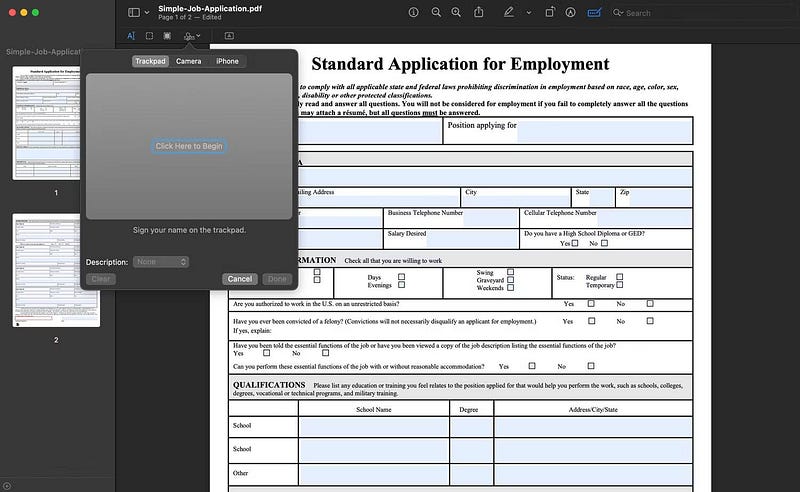Open the Share icon in toolbar
Viewport: 800px width, 492px height.
480,12
